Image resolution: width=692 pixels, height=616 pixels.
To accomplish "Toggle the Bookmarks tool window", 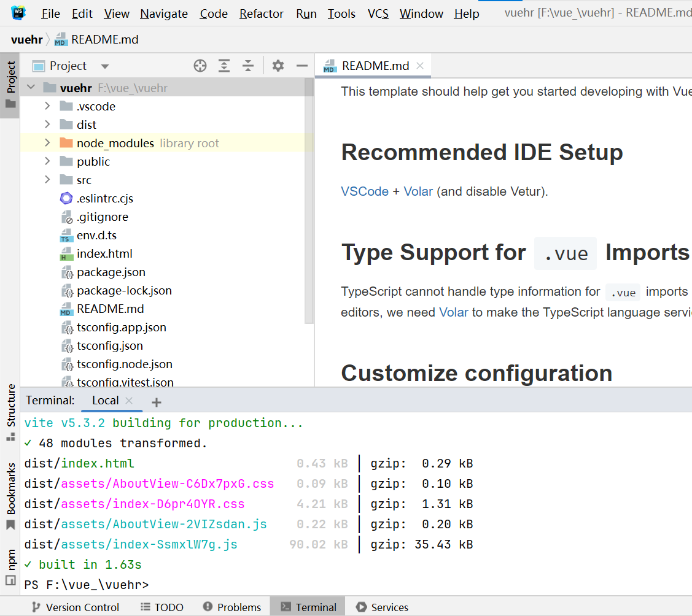I will pos(10,496).
